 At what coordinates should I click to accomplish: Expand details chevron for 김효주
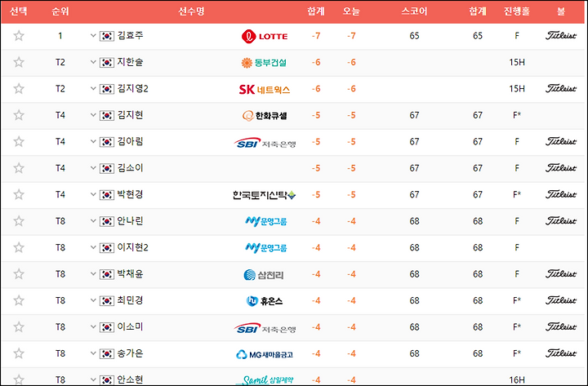coord(93,36)
